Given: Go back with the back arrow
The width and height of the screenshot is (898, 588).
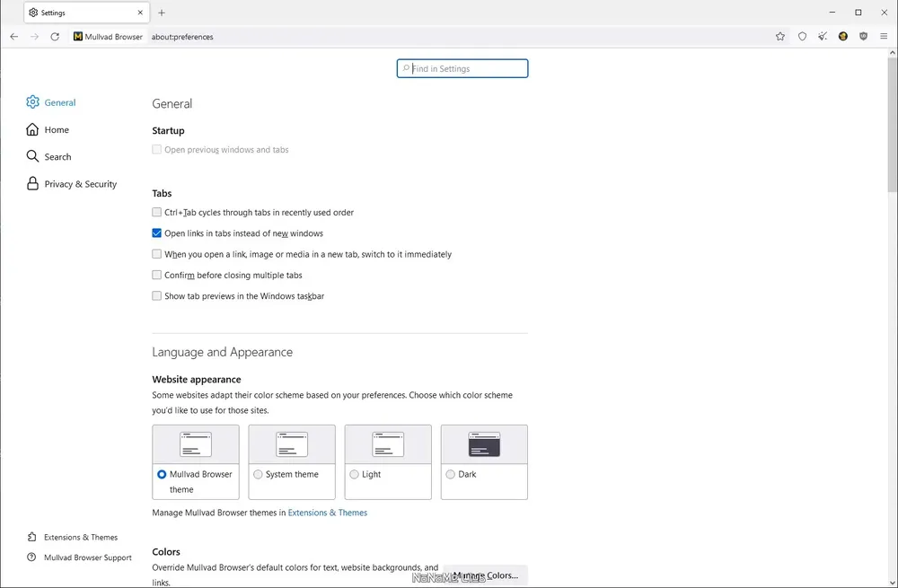Looking at the screenshot, I should click(14, 37).
